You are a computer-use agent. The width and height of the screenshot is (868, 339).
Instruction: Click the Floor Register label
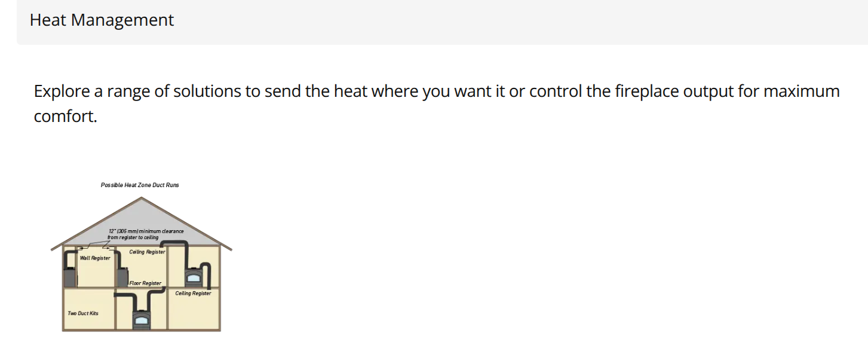point(145,283)
